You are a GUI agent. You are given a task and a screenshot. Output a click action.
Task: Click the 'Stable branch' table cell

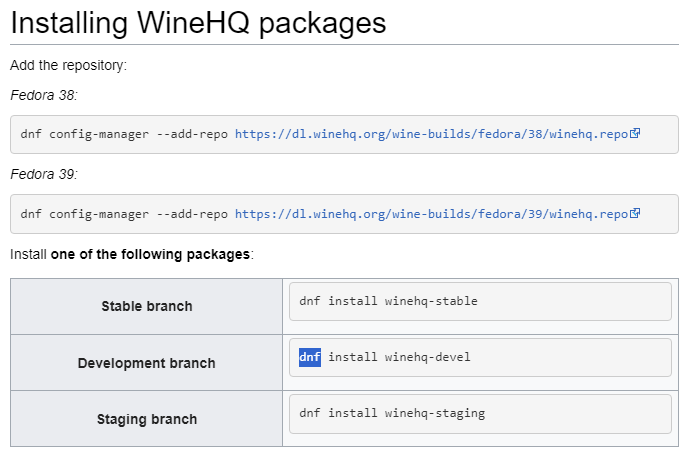[x=147, y=306]
